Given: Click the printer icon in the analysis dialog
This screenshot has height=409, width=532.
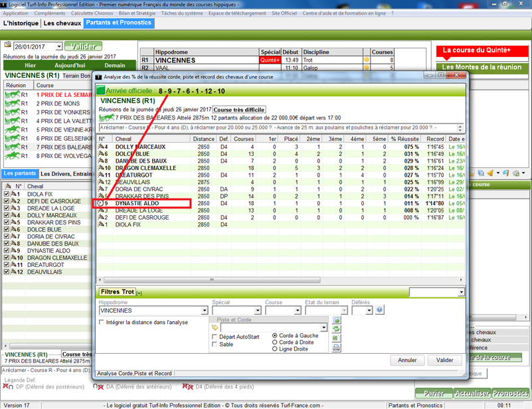Looking at the screenshot, I should pyautogui.click(x=336, y=347).
